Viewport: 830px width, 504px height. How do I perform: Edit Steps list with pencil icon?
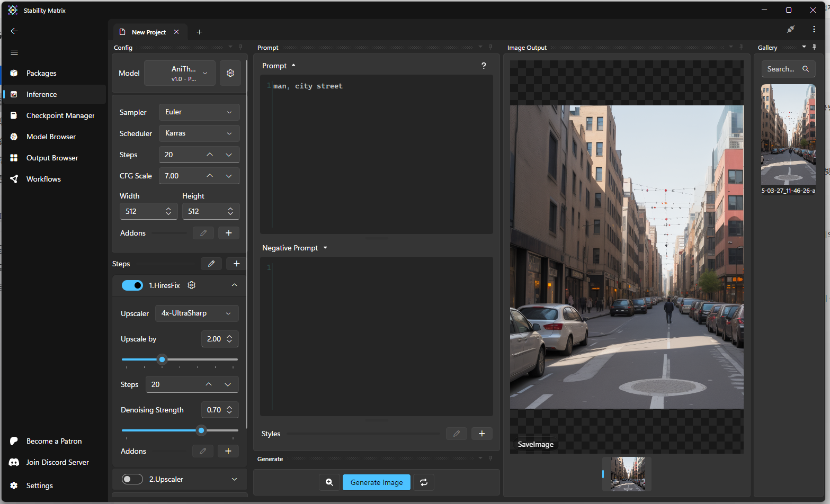[211, 264]
